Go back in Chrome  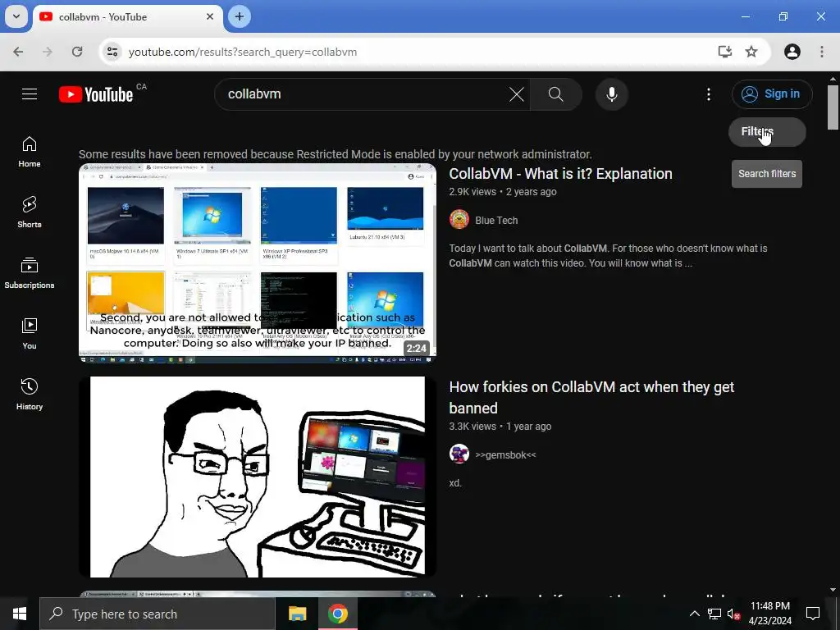18,52
